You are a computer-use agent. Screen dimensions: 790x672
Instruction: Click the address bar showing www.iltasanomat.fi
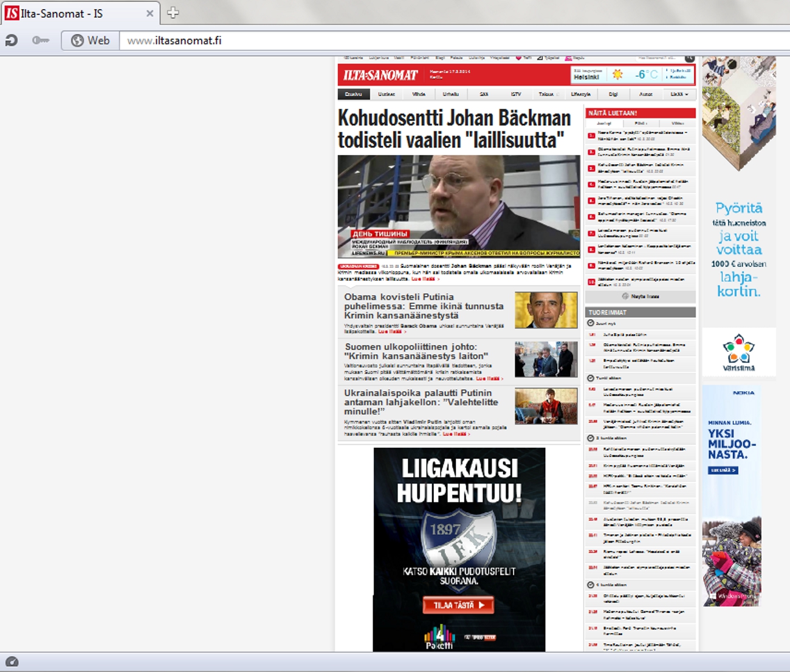425,41
